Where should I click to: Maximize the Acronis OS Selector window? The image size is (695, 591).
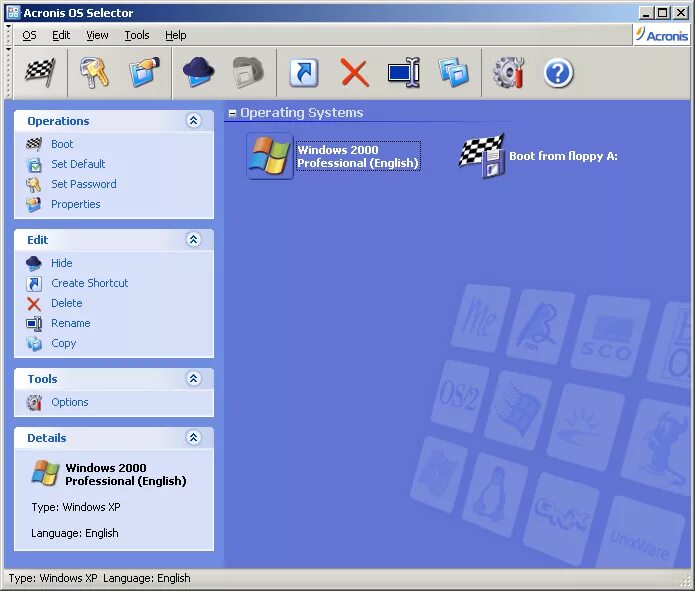tap(663, 12)
